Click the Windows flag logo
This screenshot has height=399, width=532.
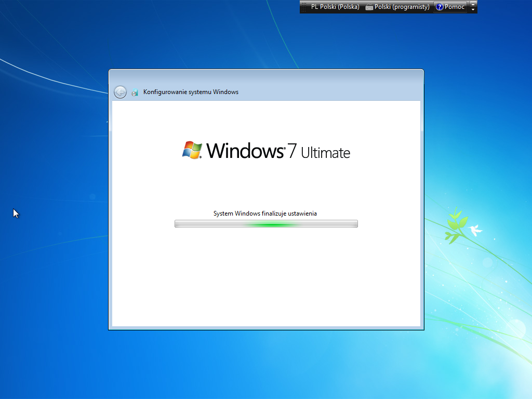point(192,150)
